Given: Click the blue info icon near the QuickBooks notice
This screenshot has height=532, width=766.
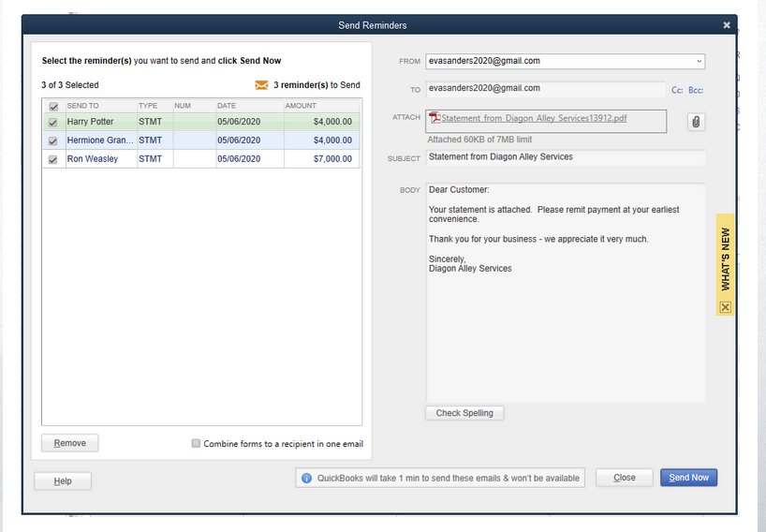Looking at the screenshot, I should click(306, 478).
